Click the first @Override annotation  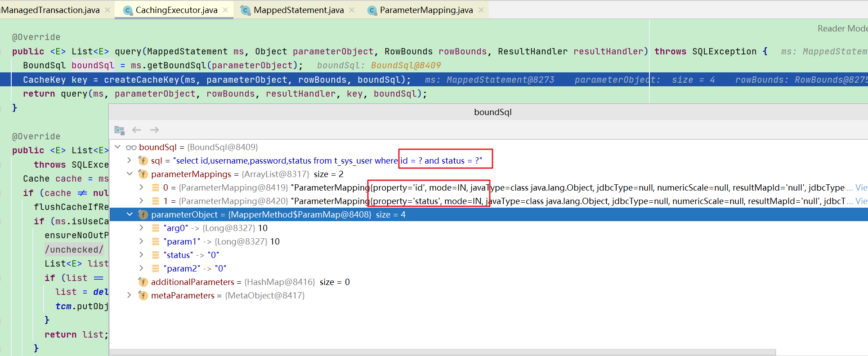click(x=36, y=37)
